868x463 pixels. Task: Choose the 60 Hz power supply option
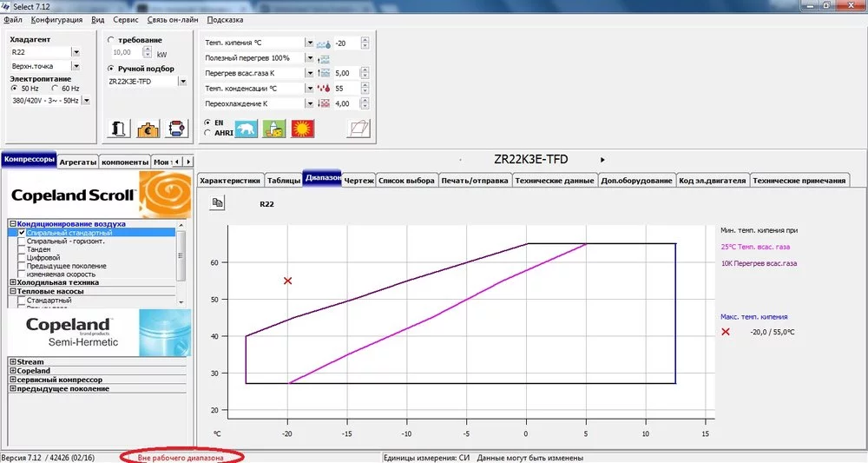tap(54, 89)
